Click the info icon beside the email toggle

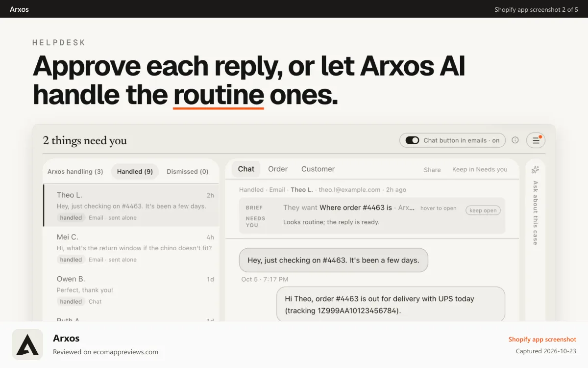coord(515,140)
